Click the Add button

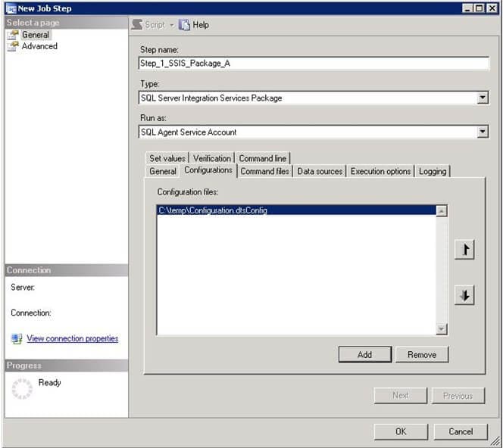tap(364, 354)
